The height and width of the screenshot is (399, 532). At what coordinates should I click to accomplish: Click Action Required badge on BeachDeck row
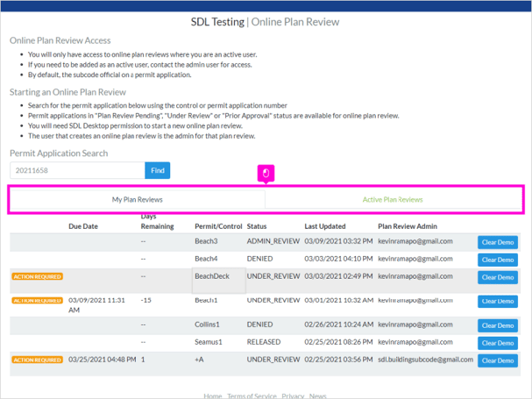coord(38,277)
